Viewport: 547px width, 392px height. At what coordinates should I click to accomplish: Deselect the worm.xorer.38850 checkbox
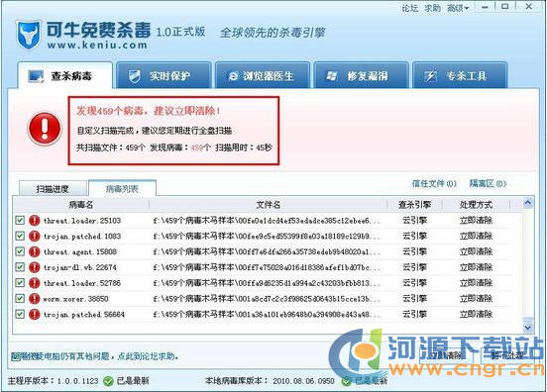click(x=20, y=299)
